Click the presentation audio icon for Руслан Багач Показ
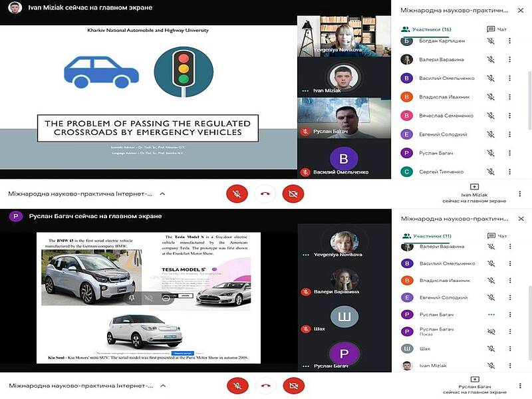532x399 pixels. 491,331
